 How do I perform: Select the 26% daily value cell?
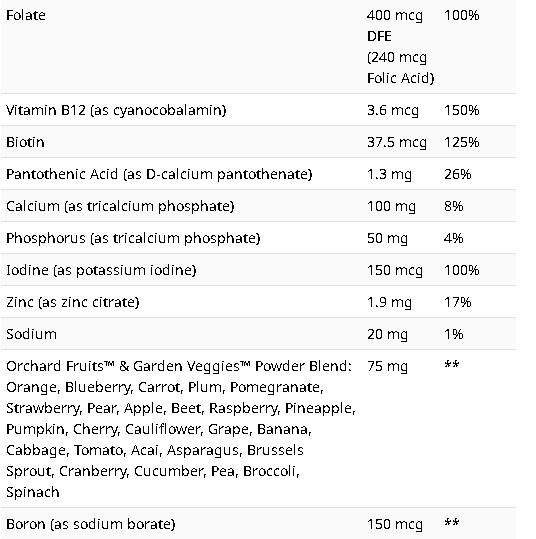pyautogui.click(x=458, y=174)
